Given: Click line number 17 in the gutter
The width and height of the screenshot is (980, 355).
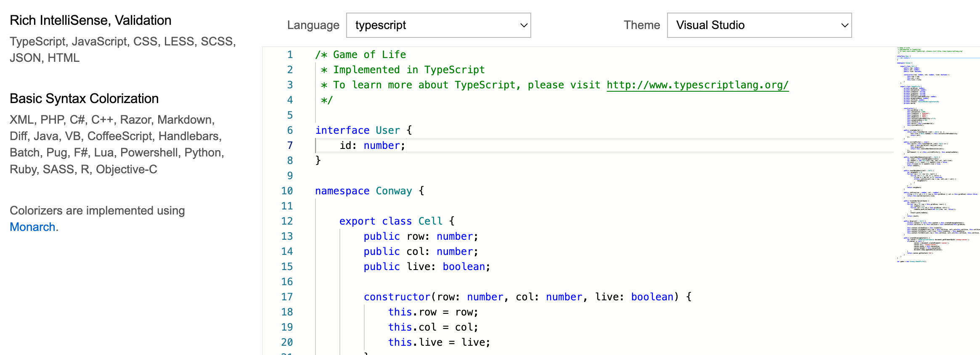Looking at the screenshot, I should [x=287, y=297].
